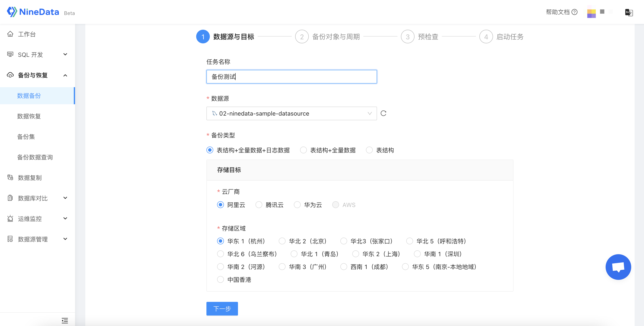The image size is (644, 326).
Task: Click the 备份与恢复 cloud icon
Action: [10, 75]
